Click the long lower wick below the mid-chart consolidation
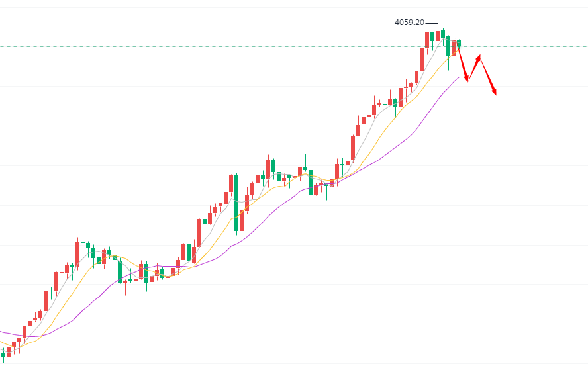This screenshot has height=366, width=588. (x=311, y=205)
